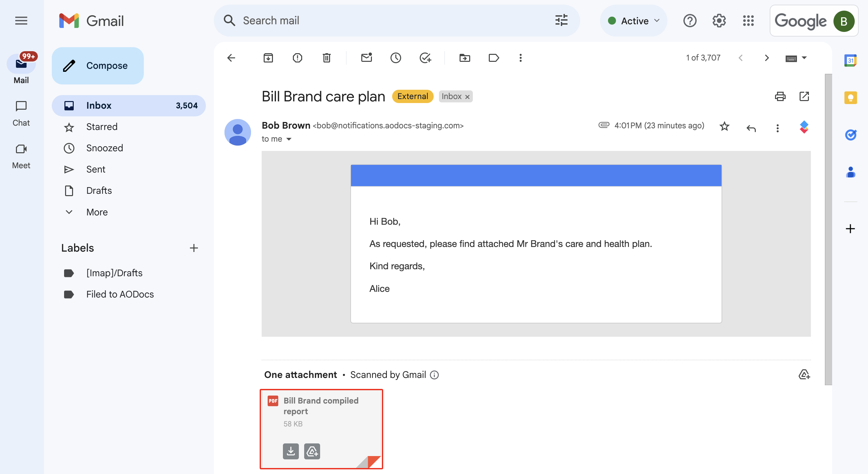Go to the next older email

[x=767, y=58]
